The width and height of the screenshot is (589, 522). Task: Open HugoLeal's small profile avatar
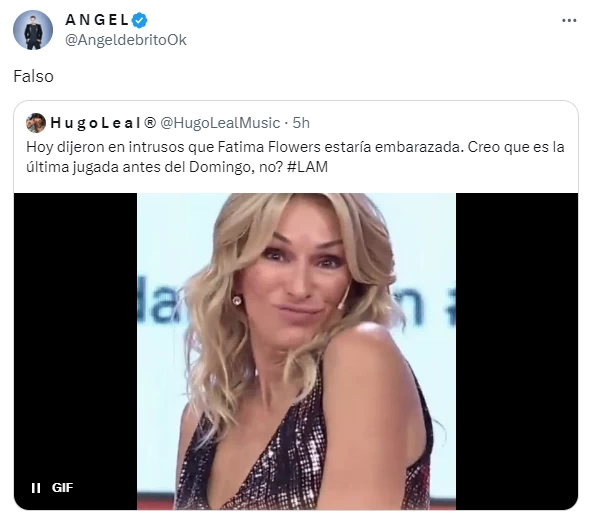click(x=36, y=123)
